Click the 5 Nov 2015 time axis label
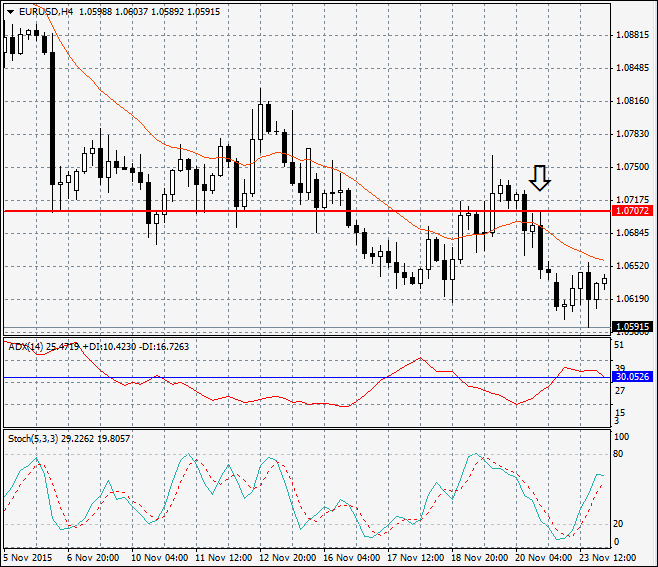The height and width of the screenshot is (567, 658). [27, 558]
